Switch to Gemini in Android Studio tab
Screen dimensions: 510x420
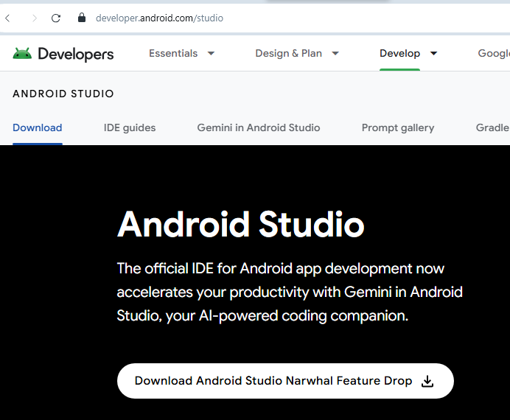coord(259,127)
